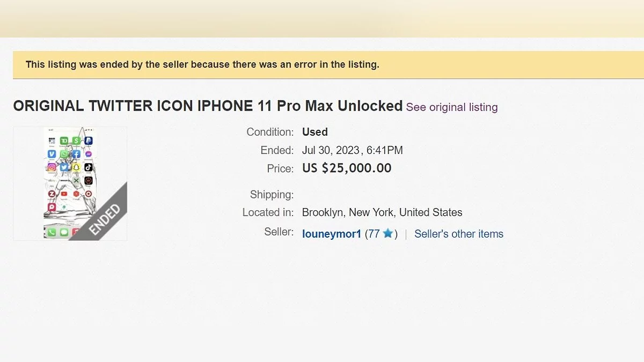
Task: Click the Jul 30, 2023 ended date
Action: pyautogui.click(x=331, y=150)
